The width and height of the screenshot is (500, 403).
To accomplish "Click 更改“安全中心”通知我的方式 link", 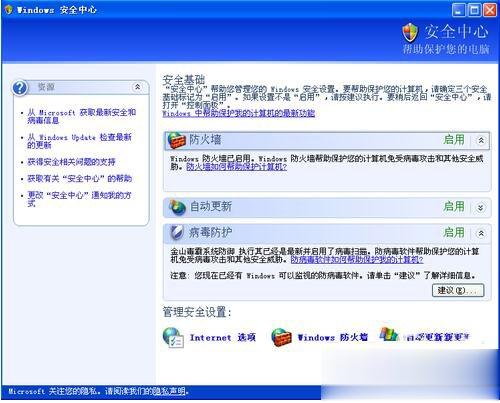I will (x=79, y=199).
